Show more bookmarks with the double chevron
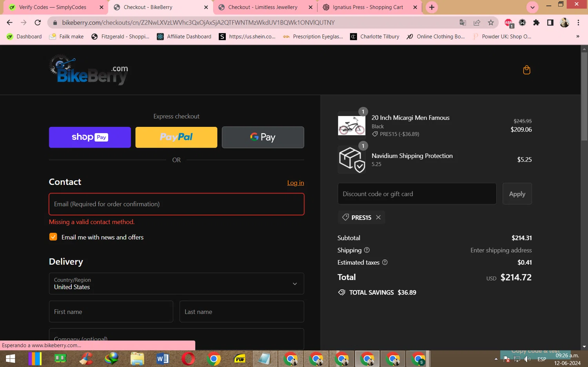 point(577,36)
